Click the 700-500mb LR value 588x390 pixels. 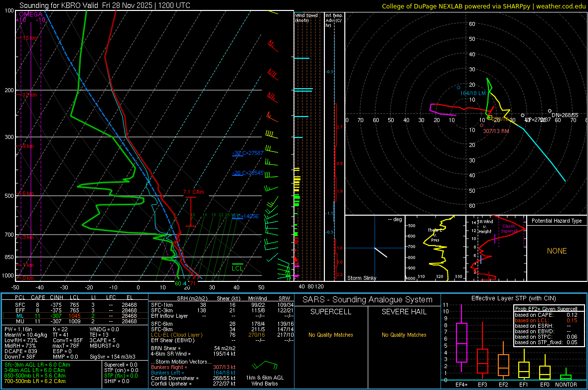point(35,381)
